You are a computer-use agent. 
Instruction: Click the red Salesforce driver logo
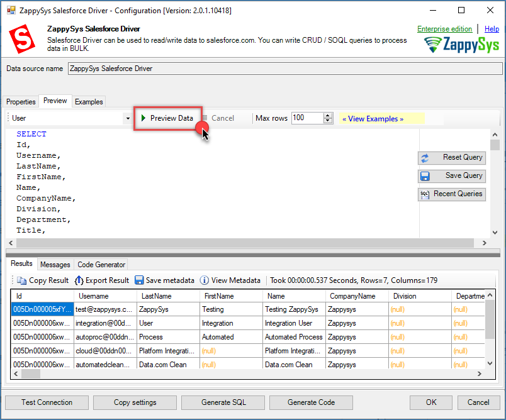(22, 39)
